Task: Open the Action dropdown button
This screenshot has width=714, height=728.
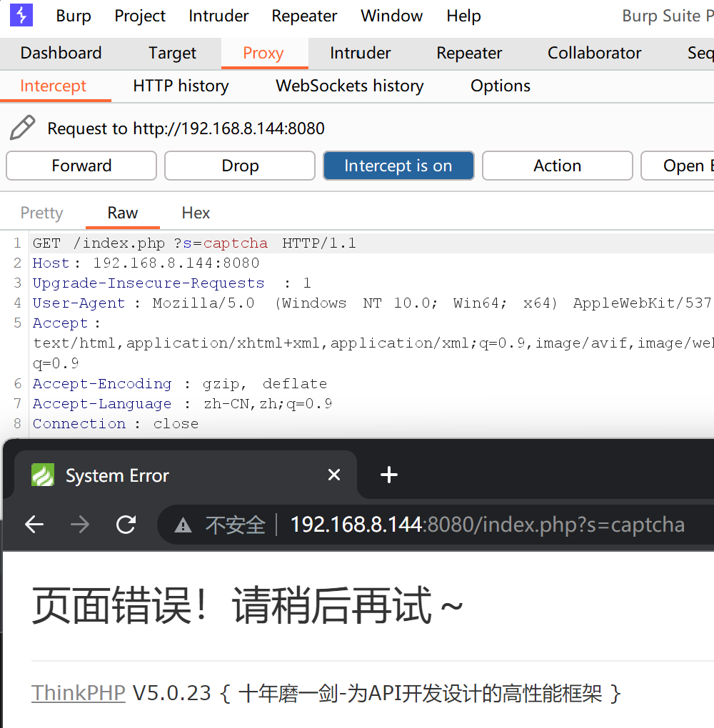Action: [558, 166]
